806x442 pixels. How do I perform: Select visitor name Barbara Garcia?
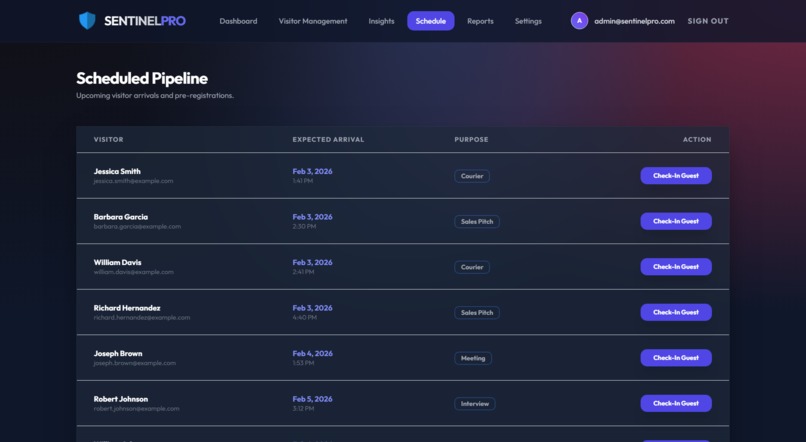(x=121, y=217)
